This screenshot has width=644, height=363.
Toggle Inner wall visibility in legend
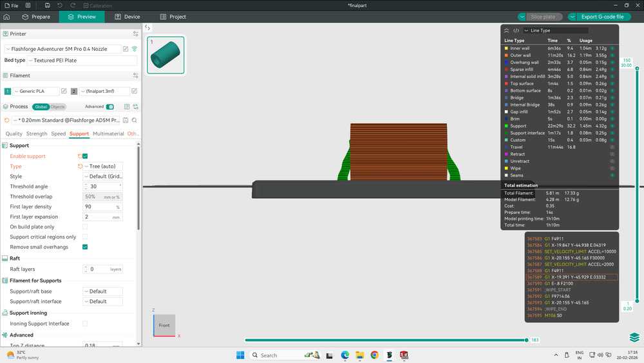(x=612, y=48)
